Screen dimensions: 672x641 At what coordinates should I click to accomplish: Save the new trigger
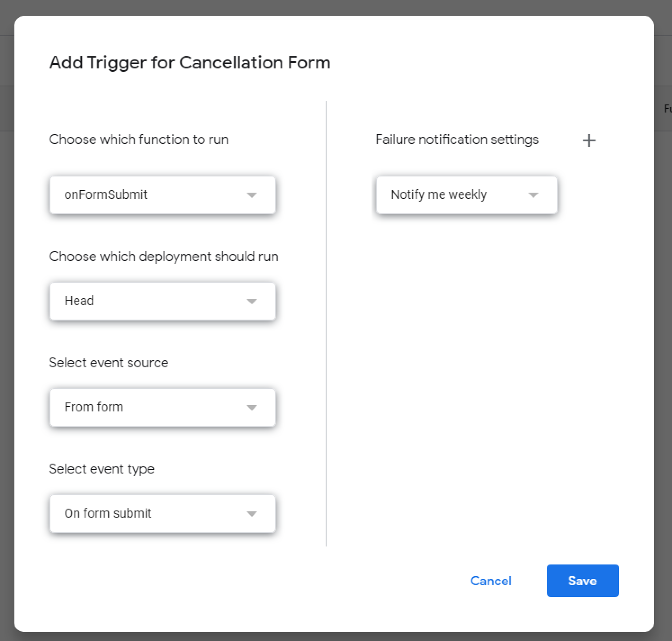582,581
